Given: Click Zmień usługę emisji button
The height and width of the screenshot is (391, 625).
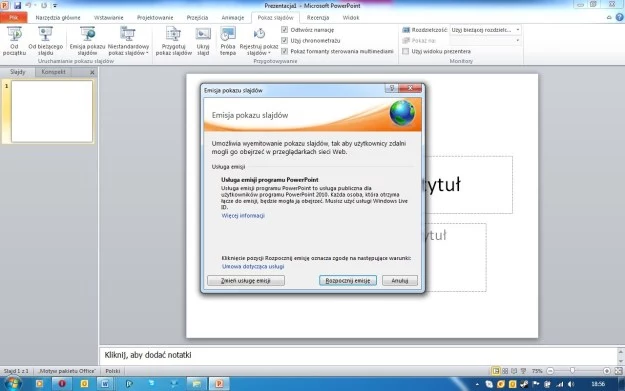Looking at the screenshot, I should click(x=246, y=281).
